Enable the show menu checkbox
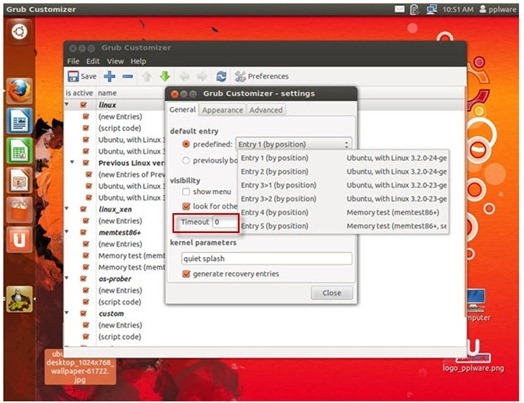Image resolution: width=524 pixels, height=403 pixels. click(186, 192)
